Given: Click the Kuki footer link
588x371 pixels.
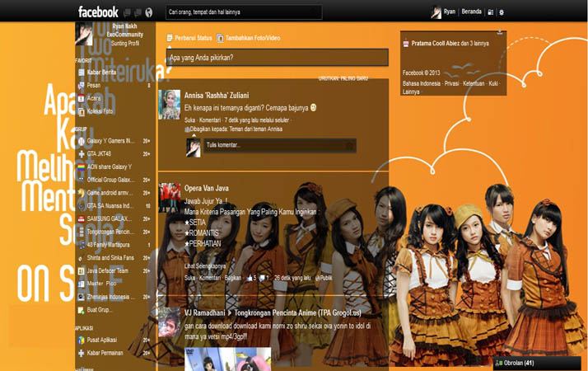Looking at the screenshot, I should 493,83.
